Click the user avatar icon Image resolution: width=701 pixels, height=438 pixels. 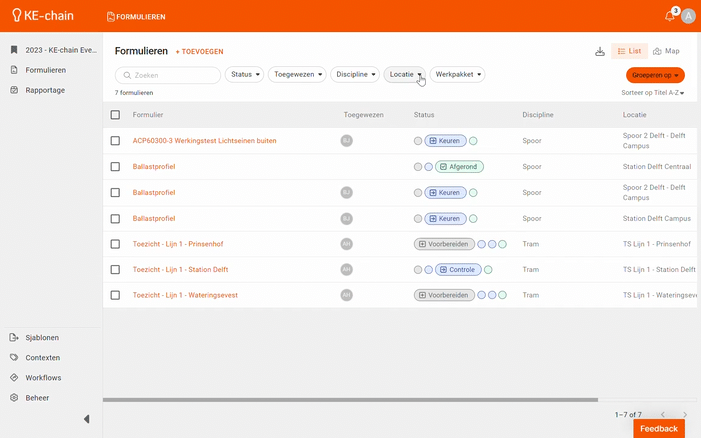pos(688,16)
